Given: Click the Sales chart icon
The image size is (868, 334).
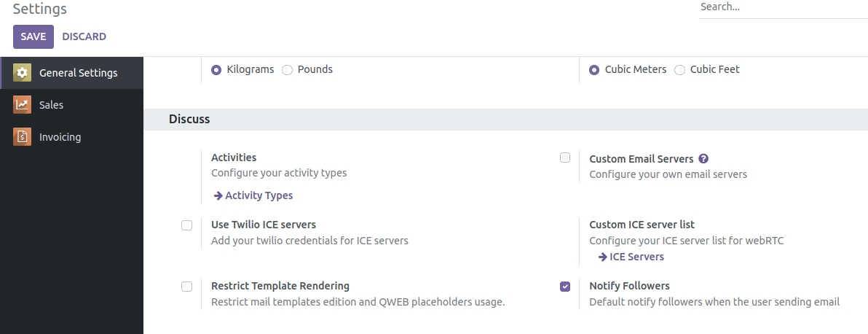Looking at the screenshot, I should coord(22,105).
